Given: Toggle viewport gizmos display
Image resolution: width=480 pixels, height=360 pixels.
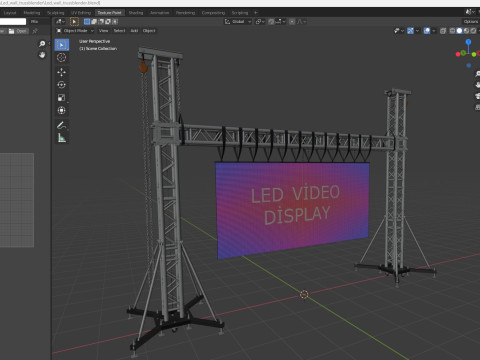Looking at the screenshot, I should click(x=410, y=31).
